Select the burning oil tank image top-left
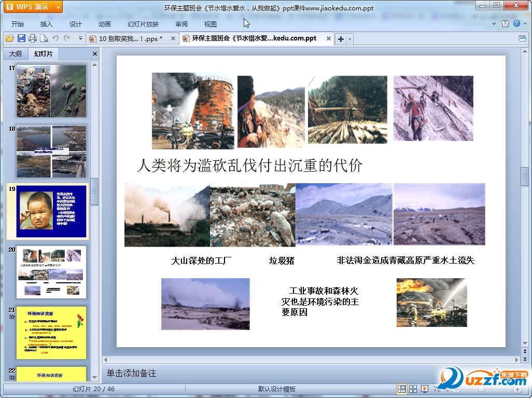Viewport: 532px width, 398px height. point(193,111)
